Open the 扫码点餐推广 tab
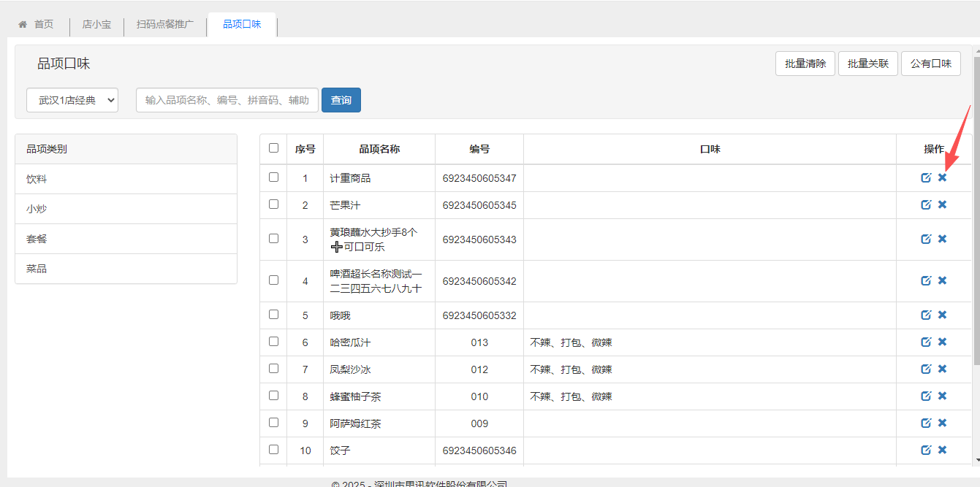The image size is (980, 487). click(x=165, y=24)
